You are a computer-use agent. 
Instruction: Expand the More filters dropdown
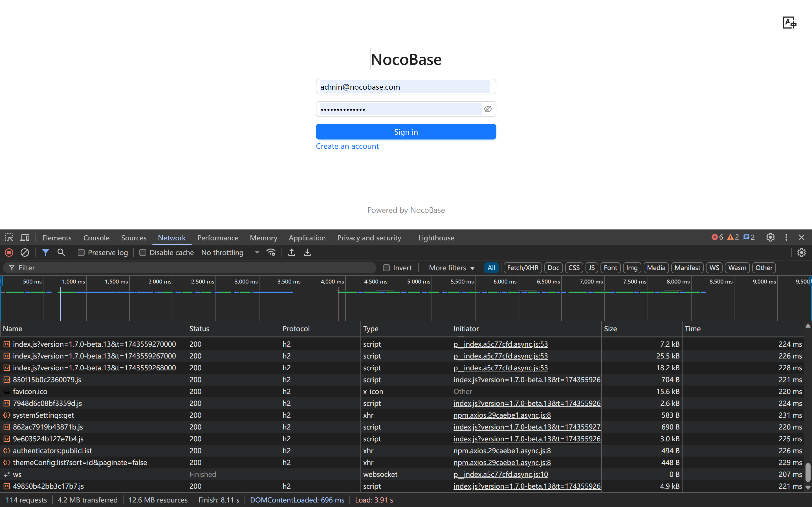click(x=452, y=267)
